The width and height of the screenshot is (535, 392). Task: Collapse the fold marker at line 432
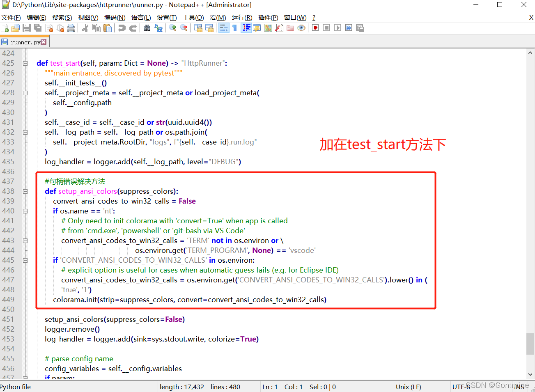[x=25, y=132]
